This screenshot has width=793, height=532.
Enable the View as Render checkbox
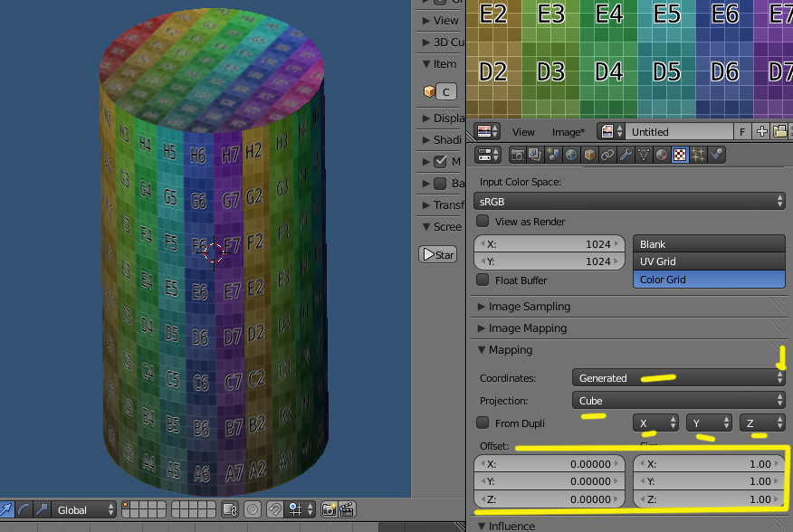[483, 222]
